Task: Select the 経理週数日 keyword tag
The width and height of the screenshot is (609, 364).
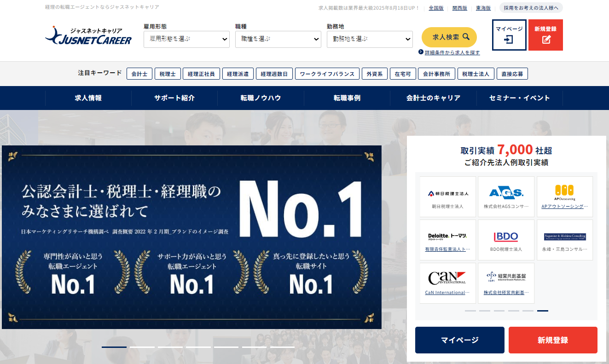Action: click(x=274, y=74)
